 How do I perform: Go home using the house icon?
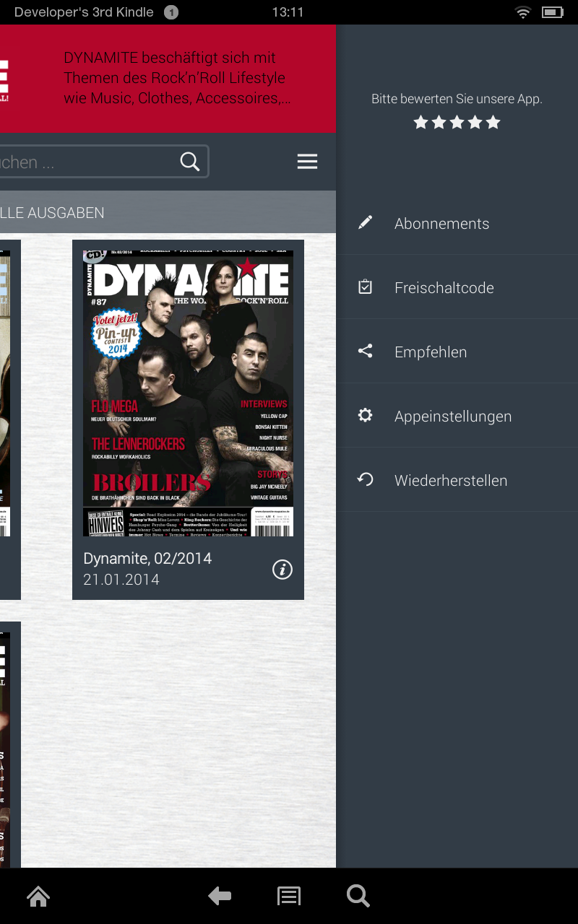[x=38, y=896]
